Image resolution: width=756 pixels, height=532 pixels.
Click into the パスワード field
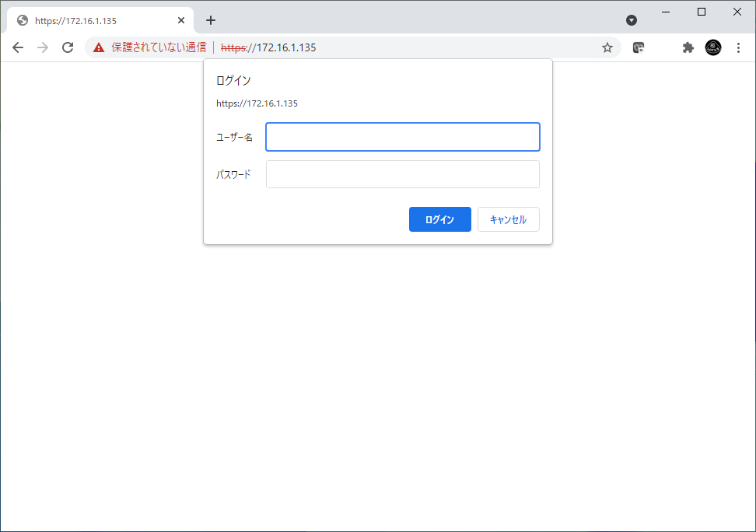(402, 174)
